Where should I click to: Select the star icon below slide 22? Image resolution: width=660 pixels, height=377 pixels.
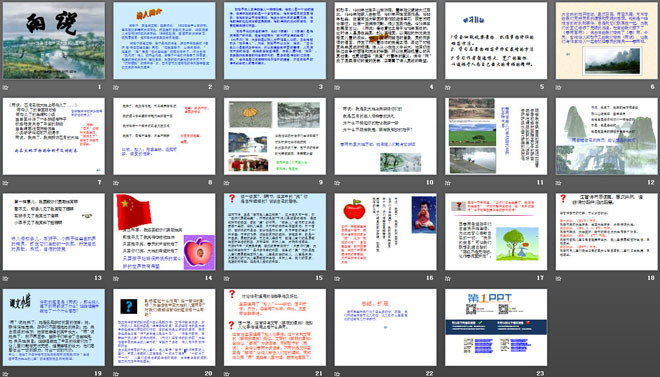pos(337,374)
